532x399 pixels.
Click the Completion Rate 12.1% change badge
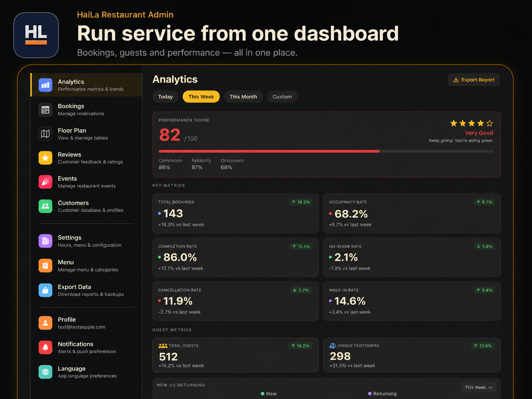(x=301, y=247)
